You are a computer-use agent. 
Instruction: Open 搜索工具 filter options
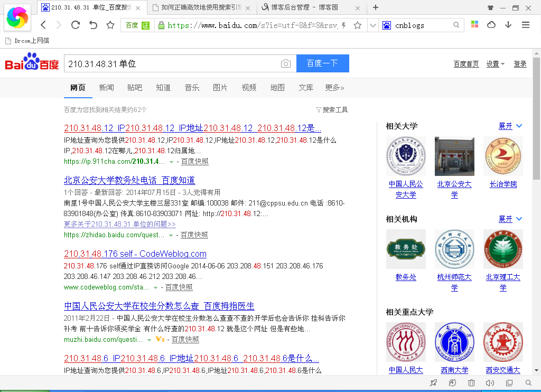pos(332,110)
